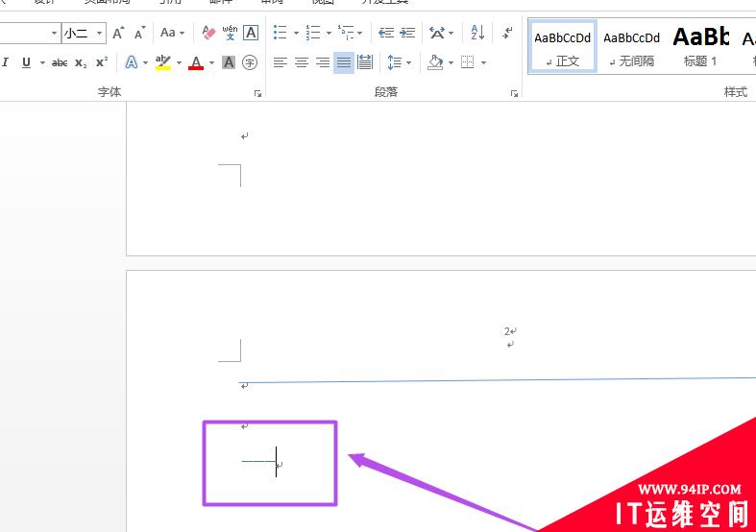Click the Line and Paragraph Spacing icon

pyautogui.click(x=394, y=62)
